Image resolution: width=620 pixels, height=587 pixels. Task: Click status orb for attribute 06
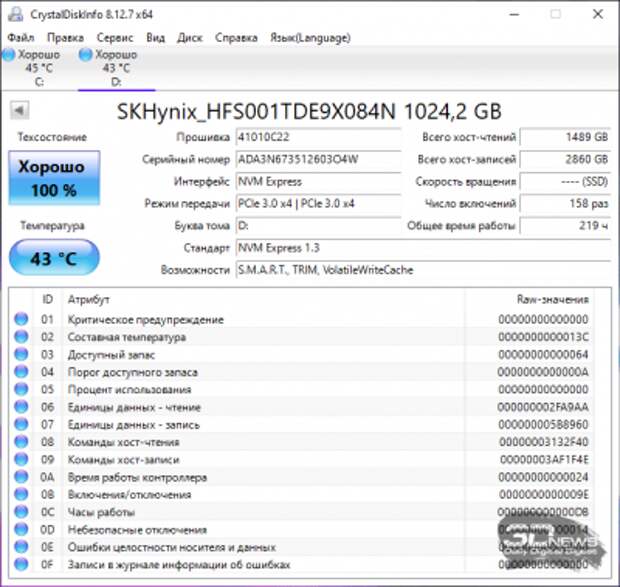point(21,406)
